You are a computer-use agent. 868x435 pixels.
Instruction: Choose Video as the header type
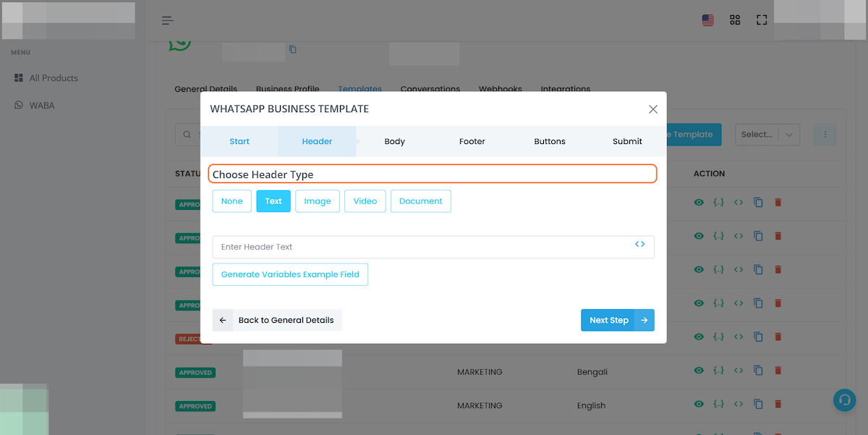coord(365,201)
